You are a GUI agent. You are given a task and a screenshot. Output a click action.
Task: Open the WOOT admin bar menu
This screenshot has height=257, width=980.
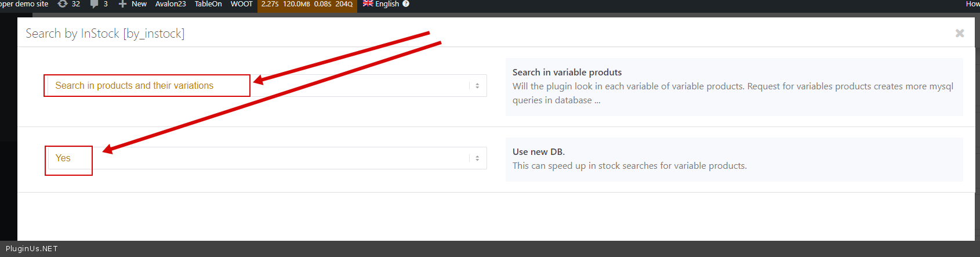click(242, 4)
